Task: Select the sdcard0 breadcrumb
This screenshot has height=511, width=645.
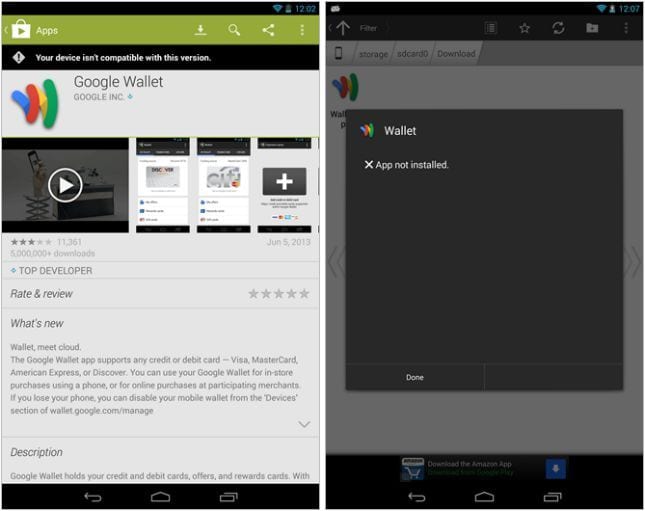Action: [x=413, y=54]
